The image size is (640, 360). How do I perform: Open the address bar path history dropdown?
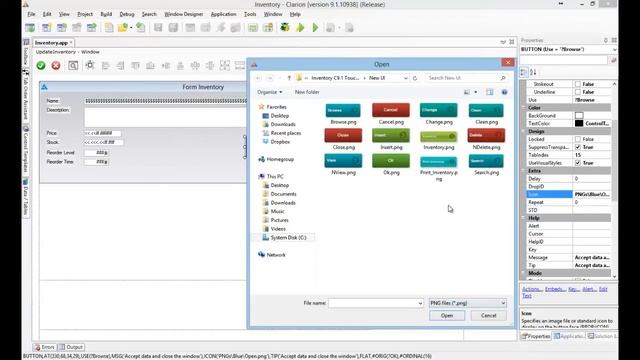tap(406, 78)
